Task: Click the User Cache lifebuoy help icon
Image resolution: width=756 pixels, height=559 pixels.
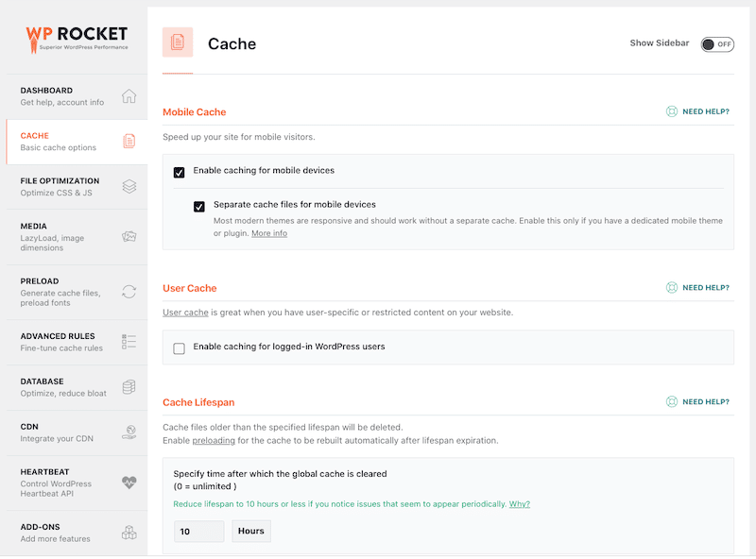Action: pos(672,288)
